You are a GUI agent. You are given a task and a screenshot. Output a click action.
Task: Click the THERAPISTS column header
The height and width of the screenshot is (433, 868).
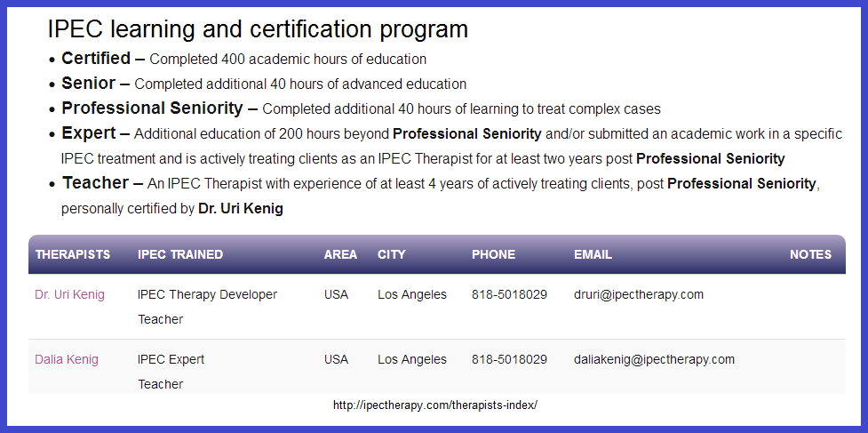tap(73, 254)
